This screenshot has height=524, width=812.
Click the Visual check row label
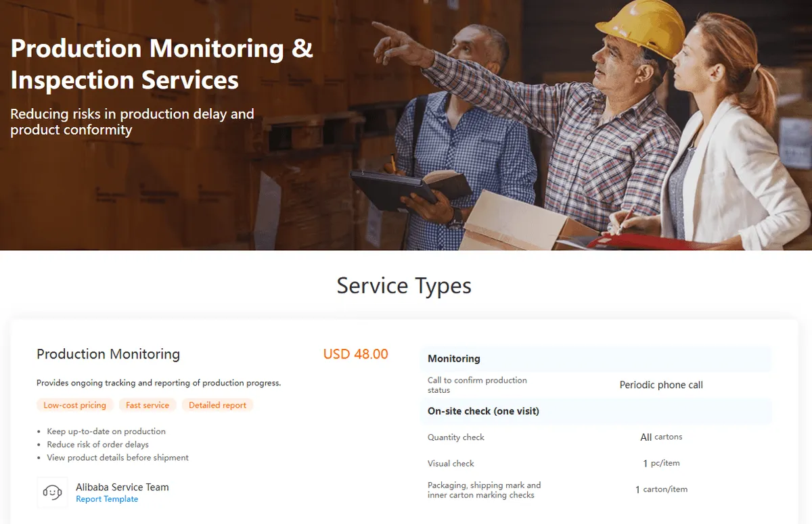pyautogui.click(x=451, y=463)
